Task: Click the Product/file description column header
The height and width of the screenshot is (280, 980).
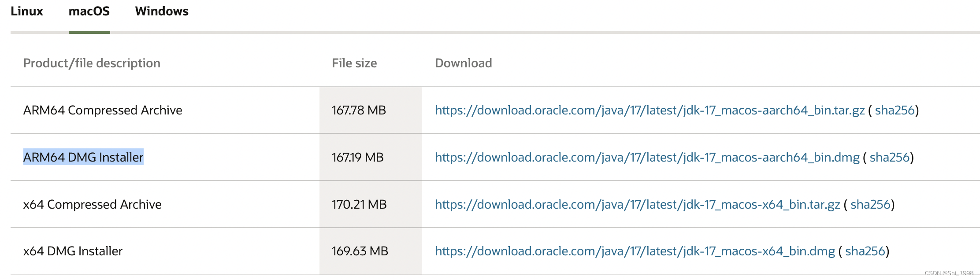Action: coord(92,63)
